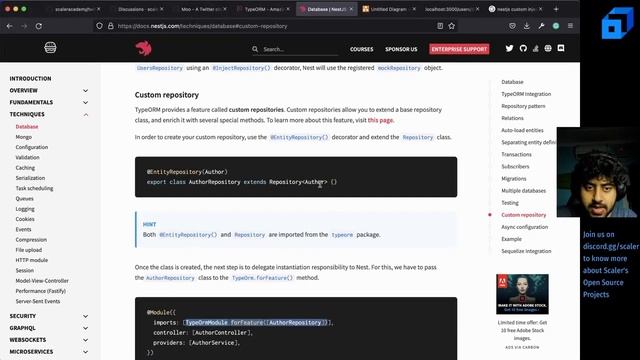Close the TypeORM browser tab
This screenshot has height=360, width=640.
(288, 9)
